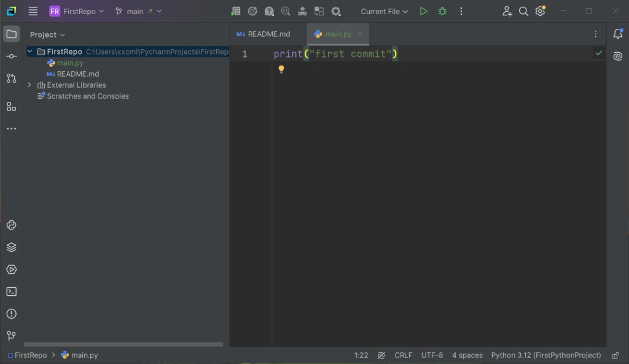The height and width of the screenshot is (364, 629).
Task: Toggle the Project tool window folder icon
Action: [x=11, y=34]
